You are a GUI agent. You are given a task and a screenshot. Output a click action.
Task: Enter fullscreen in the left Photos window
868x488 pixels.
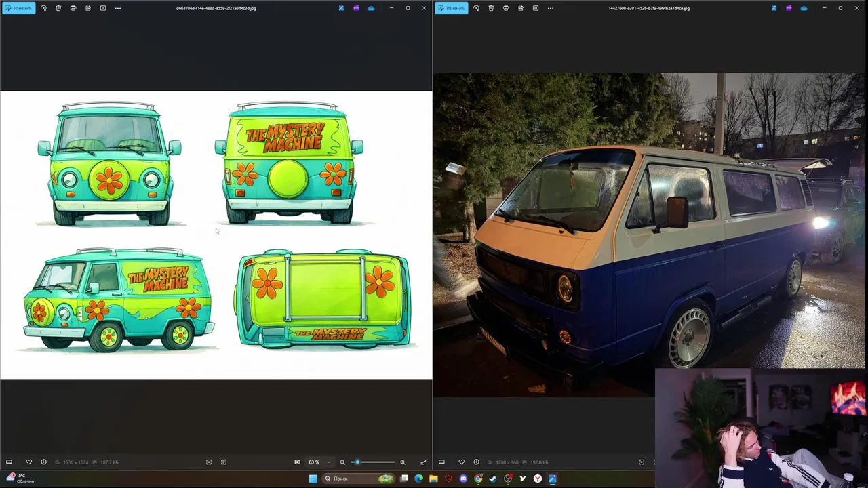(x=423, y=462)
